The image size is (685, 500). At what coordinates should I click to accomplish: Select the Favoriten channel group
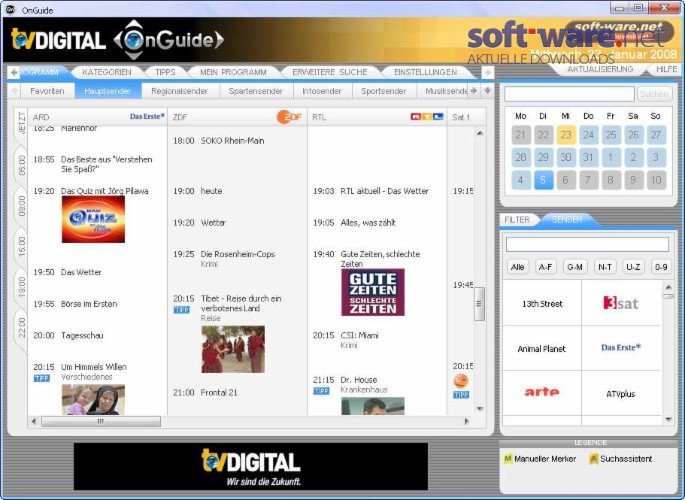[47, 91]
